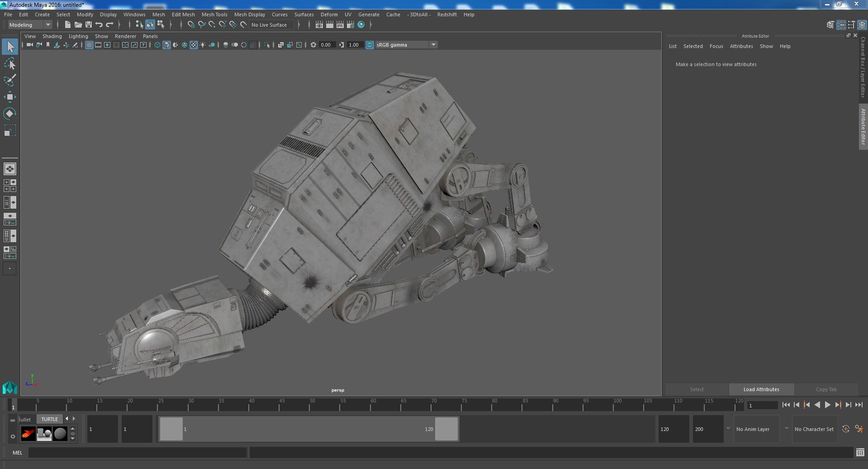Click the TURTLE shelf fire icon
The width and height of the screenshot is (868, 469).
coord(28,434)
